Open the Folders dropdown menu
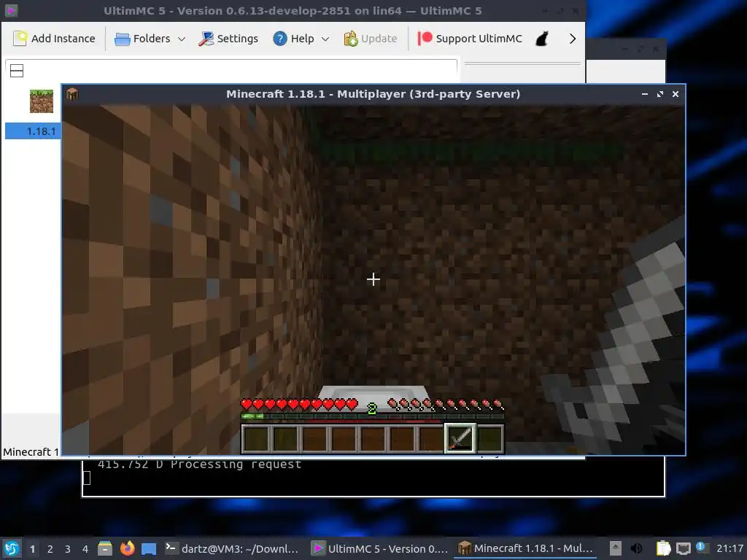Viewport: 747px width, 560px height. 150,39
